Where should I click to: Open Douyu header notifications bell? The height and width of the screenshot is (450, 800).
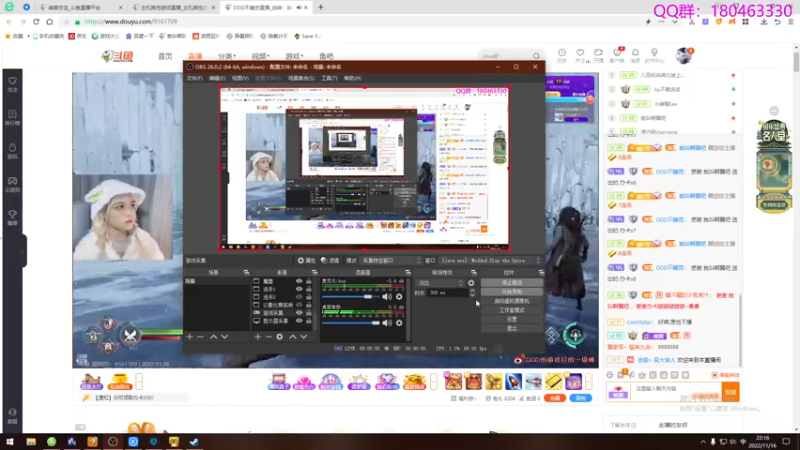(x=635, y=55)
